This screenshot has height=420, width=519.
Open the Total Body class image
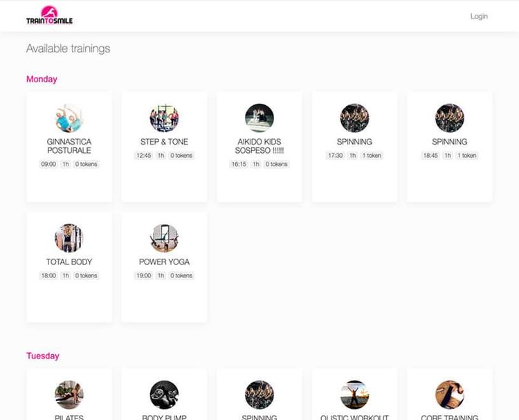click(69, 238)
